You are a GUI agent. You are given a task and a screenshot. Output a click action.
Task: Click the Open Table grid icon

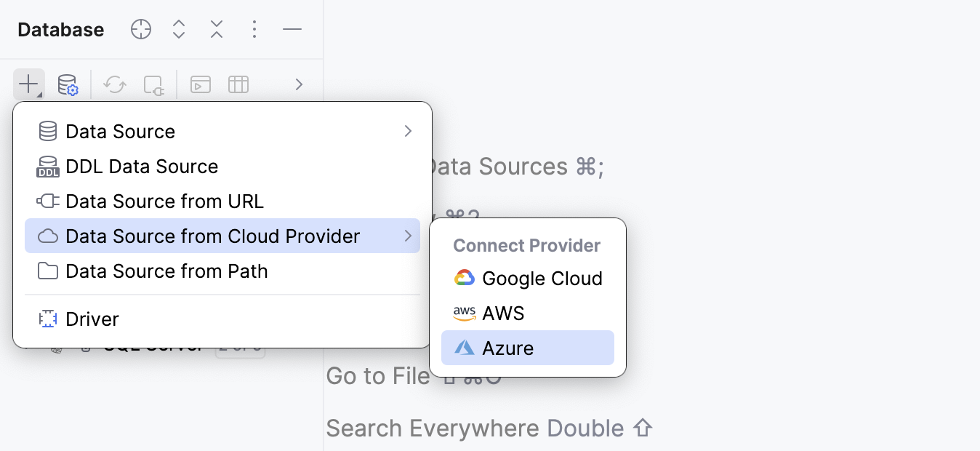(238, 84)
